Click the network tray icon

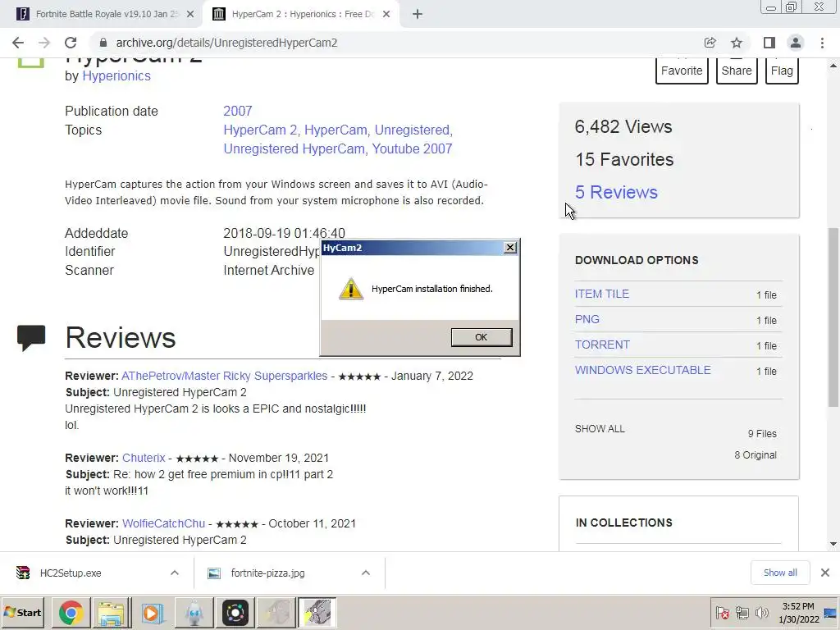click(742, 612)
